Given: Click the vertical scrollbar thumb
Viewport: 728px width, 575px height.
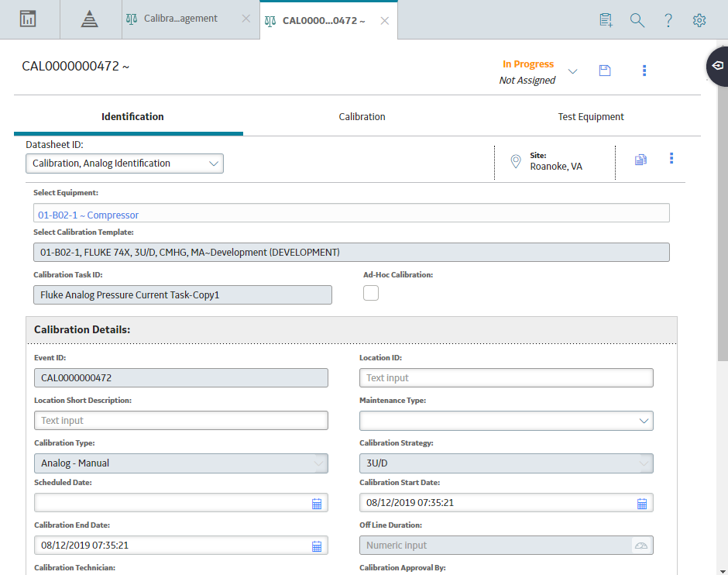Looking at the screenshot, I should point(723,223).
